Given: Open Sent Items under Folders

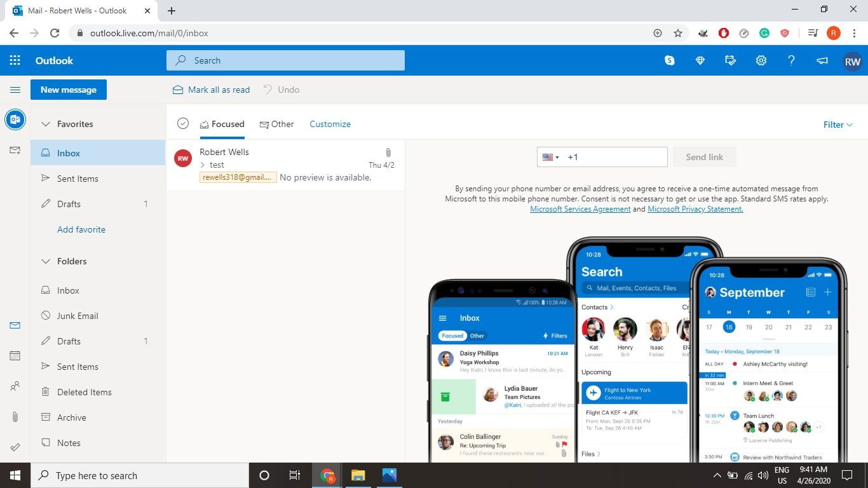Looking at the screenshot, I should click(x=98, y=367).
